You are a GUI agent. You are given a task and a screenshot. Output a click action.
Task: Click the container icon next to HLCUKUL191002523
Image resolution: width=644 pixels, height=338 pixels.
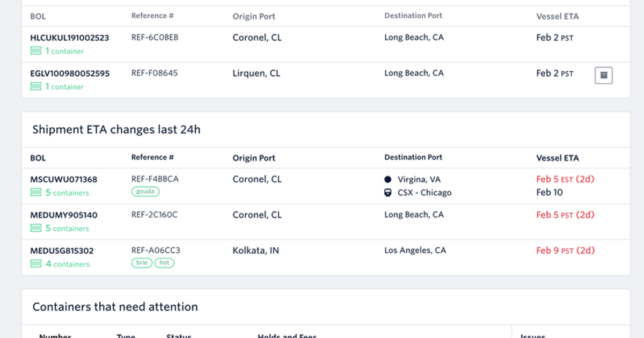(35, 51)
